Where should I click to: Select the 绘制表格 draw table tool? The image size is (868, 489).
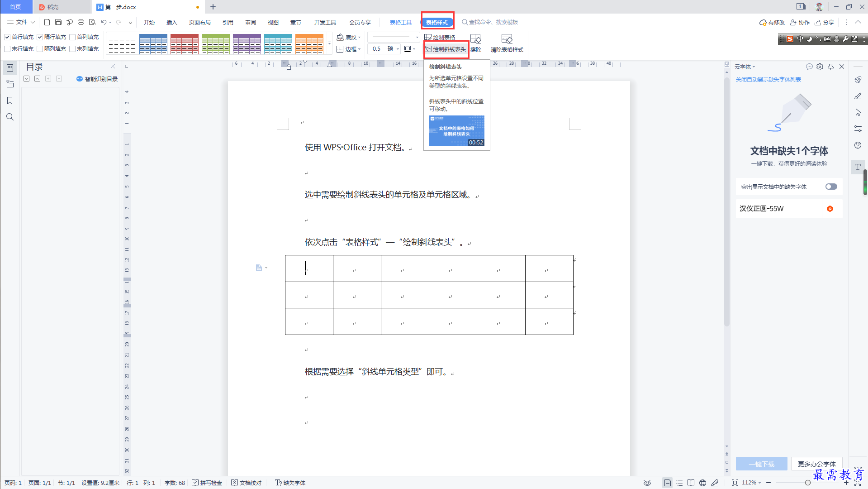[x=440, y=37]
